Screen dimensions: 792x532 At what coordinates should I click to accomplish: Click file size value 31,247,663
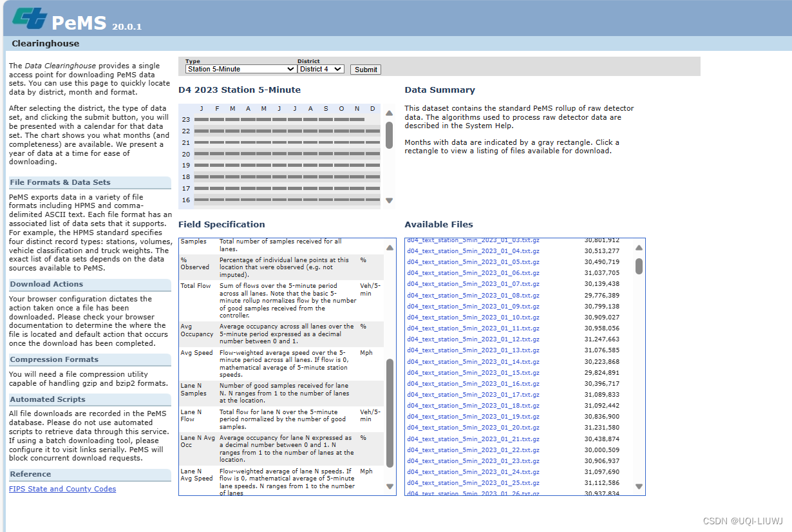[x=602, y=339]
